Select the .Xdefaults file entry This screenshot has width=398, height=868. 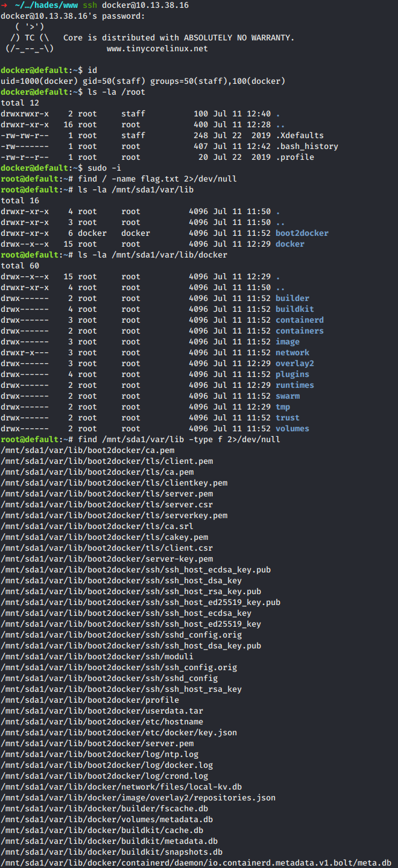pyautogui.click(x=299, y=136)
